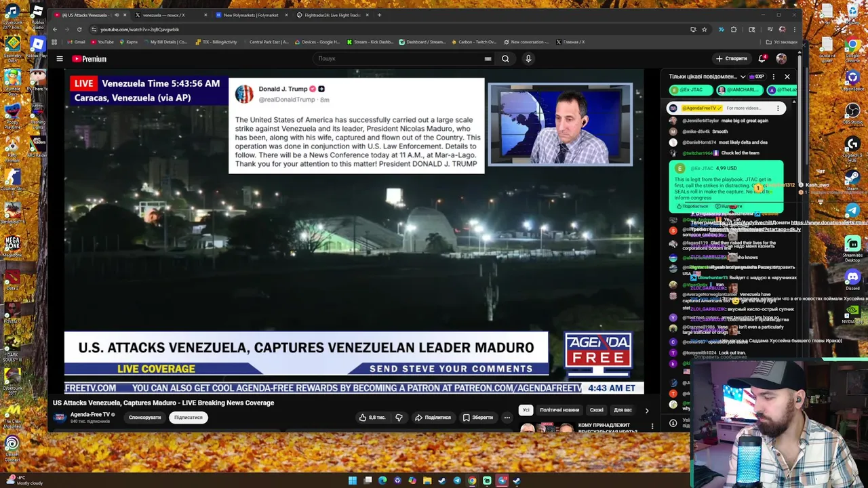Open the suggested video thumbnail under filter chips
This screenshot has height=488, width=868.
point(546,428)
